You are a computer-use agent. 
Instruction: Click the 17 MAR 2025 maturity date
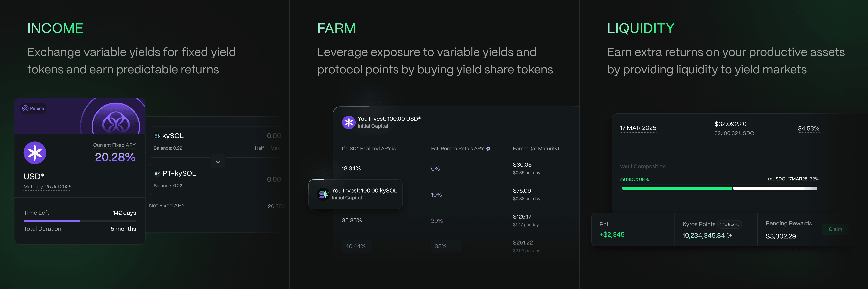tap(638, 128)
